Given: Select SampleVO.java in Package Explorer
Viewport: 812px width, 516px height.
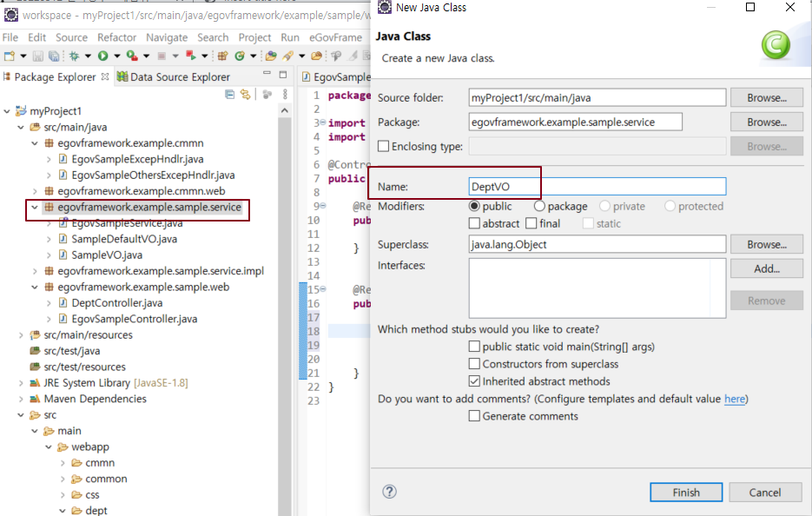Looking at the screenshot, I should [107, 255].
